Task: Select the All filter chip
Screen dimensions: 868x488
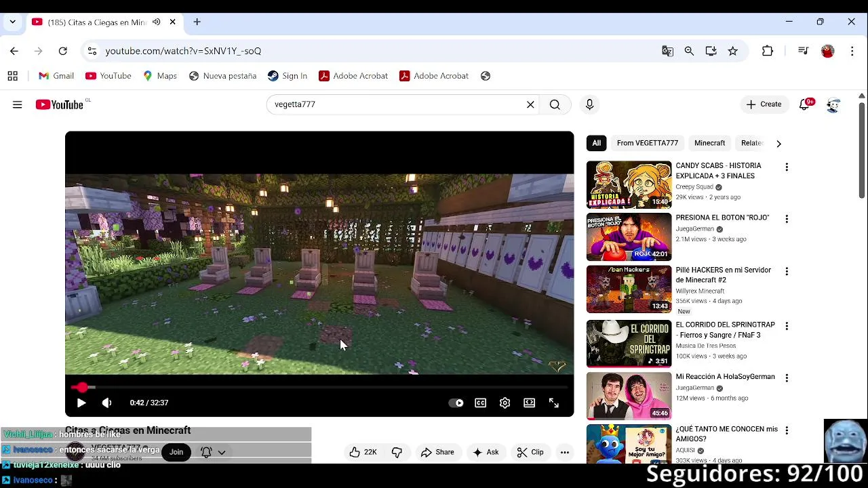Action: pyautogui.click(x=596, y=143)
